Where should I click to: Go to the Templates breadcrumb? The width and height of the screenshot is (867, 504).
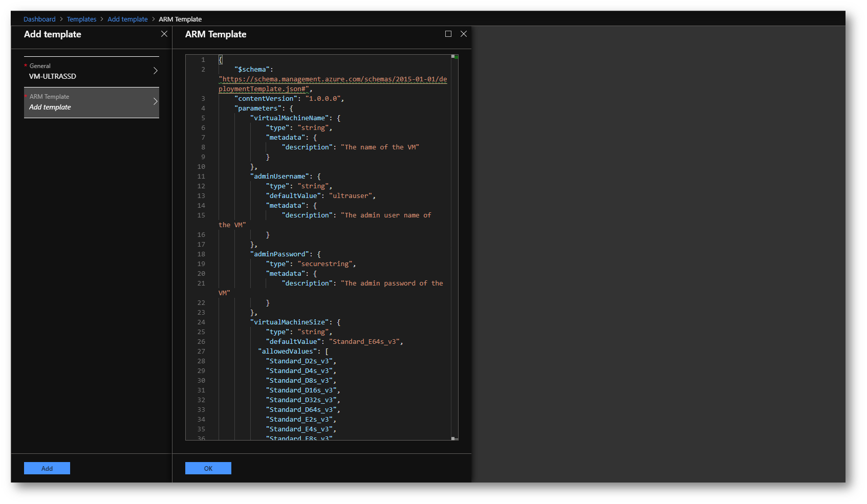[x=81, y=19]
